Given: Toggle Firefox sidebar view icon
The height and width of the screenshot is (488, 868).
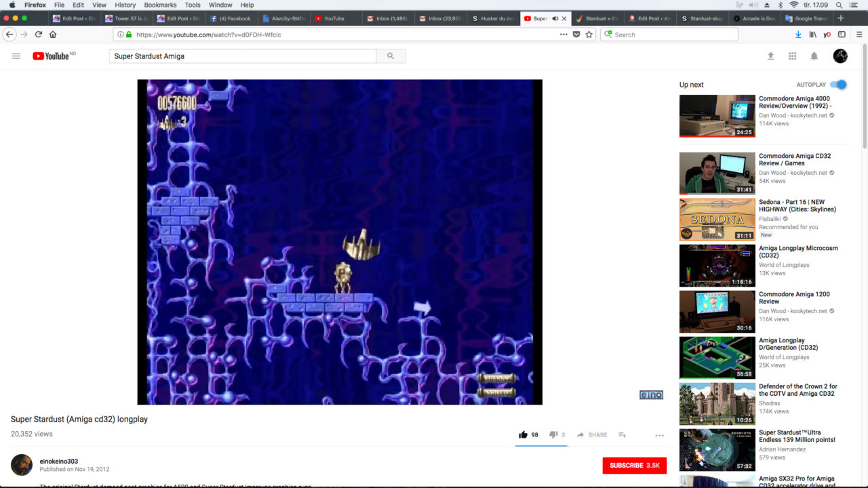Looking at the screenshot, I should [842, 35].
